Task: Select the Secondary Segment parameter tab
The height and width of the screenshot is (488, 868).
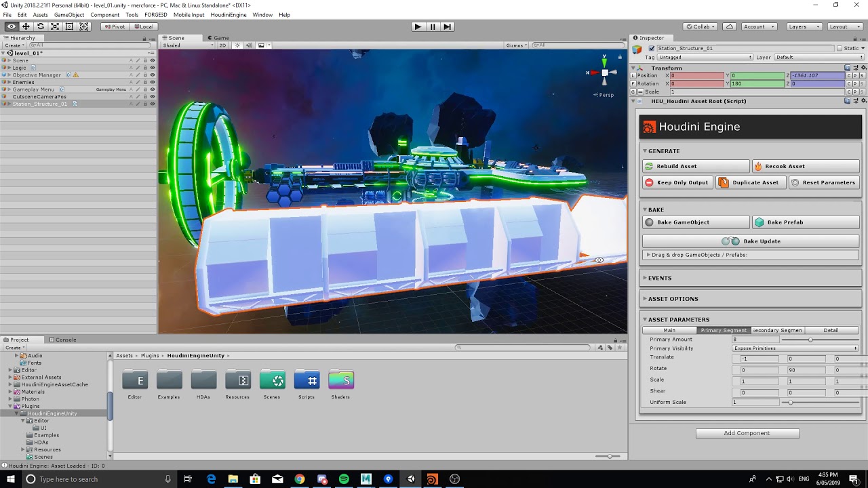Action: pyautogui.click(x=777, y=330)
